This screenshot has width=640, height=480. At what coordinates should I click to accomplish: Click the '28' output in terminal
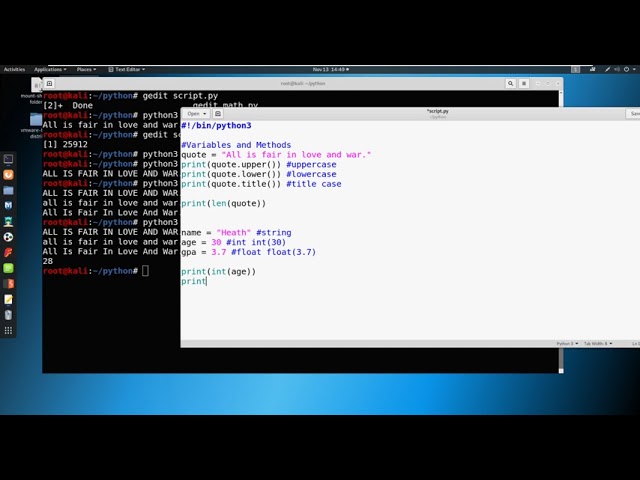point(48,261)
